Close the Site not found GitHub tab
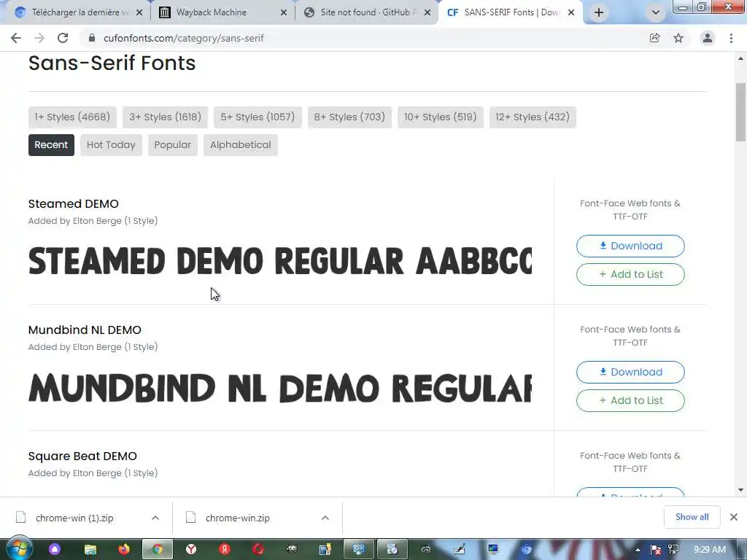747x560 pixels. click(x=427, y=13)
